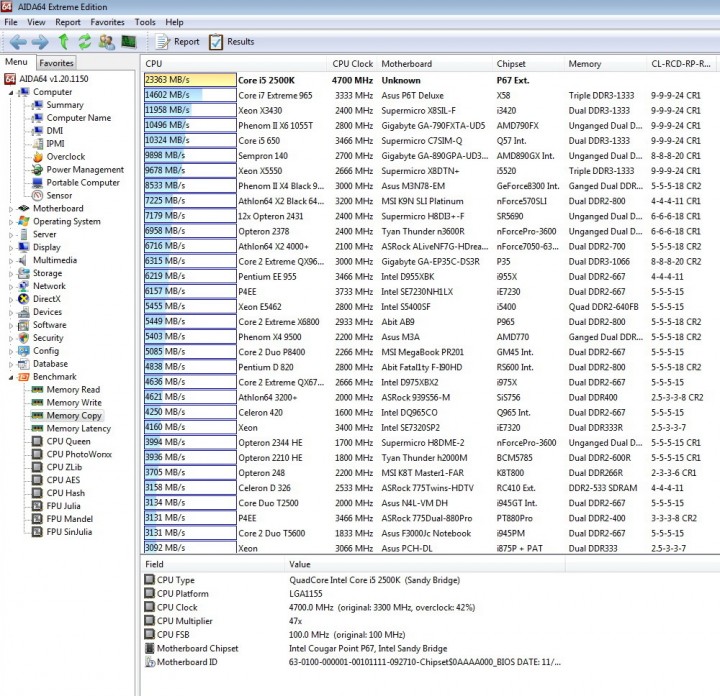This screenshot has height=696, width=720.
Task: Open the Overclock flame icon item
Action: tap(38, 157)
